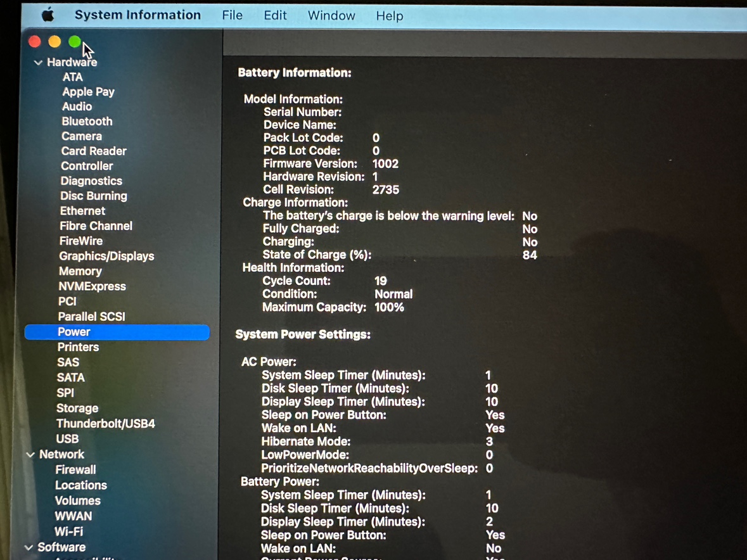Select SPI in the sidebar
This screenshot has height=560, width=747.
[65, 393]
